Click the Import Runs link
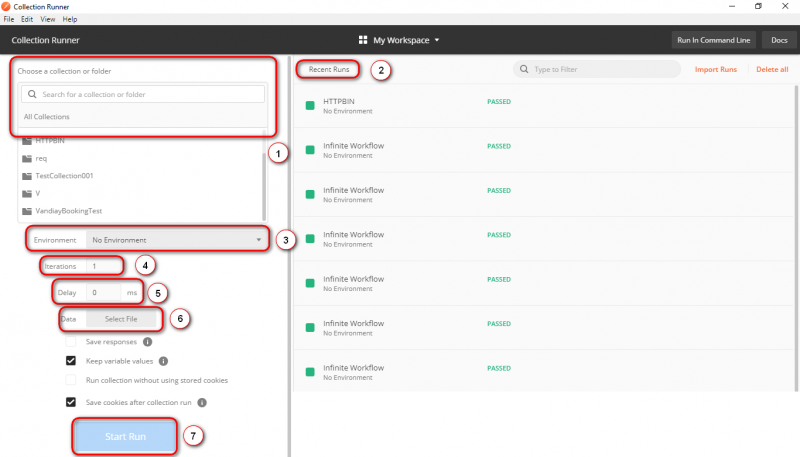This screenshot has height=457, width=800. pyautogui.click(x=716, y=70)
